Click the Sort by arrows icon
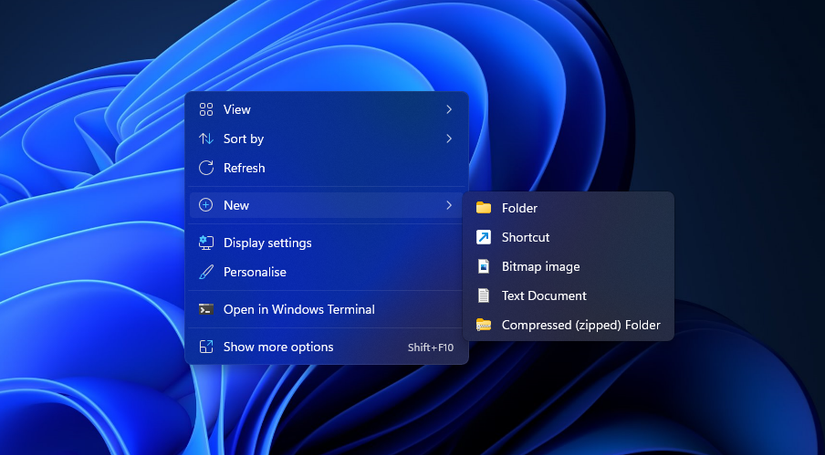825x455 pixels. pos(206,139)
